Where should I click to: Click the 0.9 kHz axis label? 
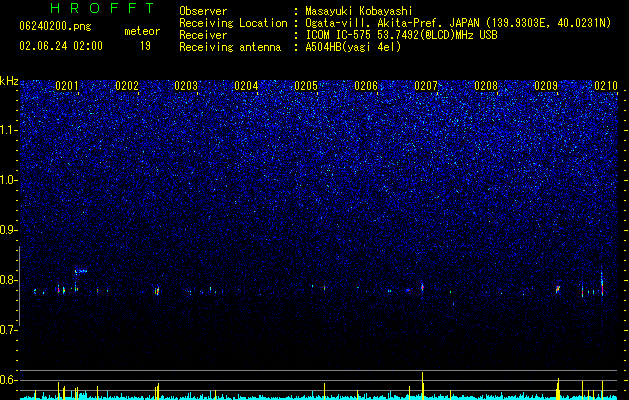tap(9, 230)
